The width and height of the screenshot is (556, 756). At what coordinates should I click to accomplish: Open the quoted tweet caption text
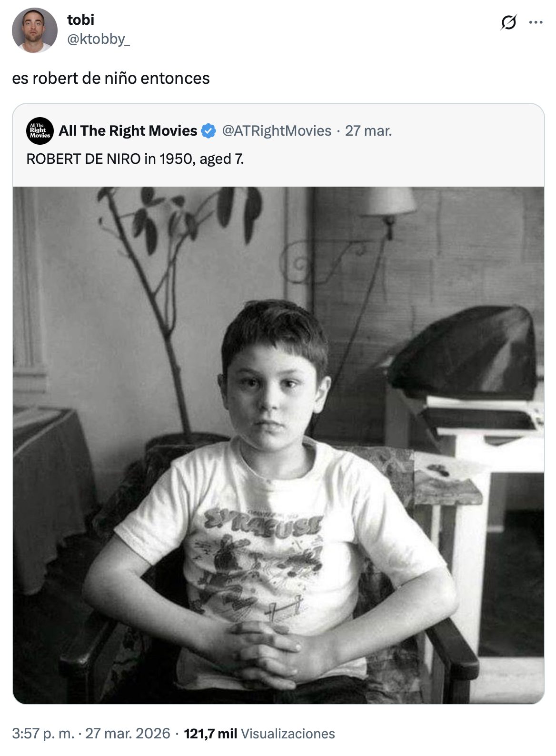(135, 159)
